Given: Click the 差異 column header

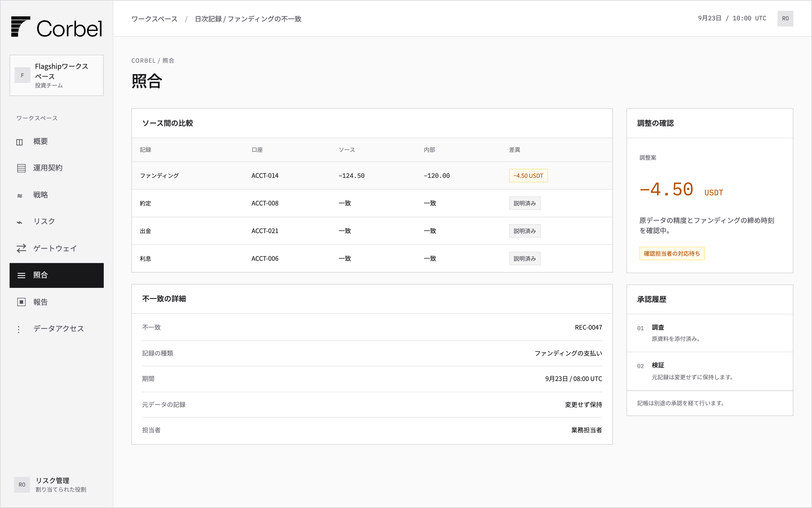Looking at the screenshot, I should click(x=514, y=150).
